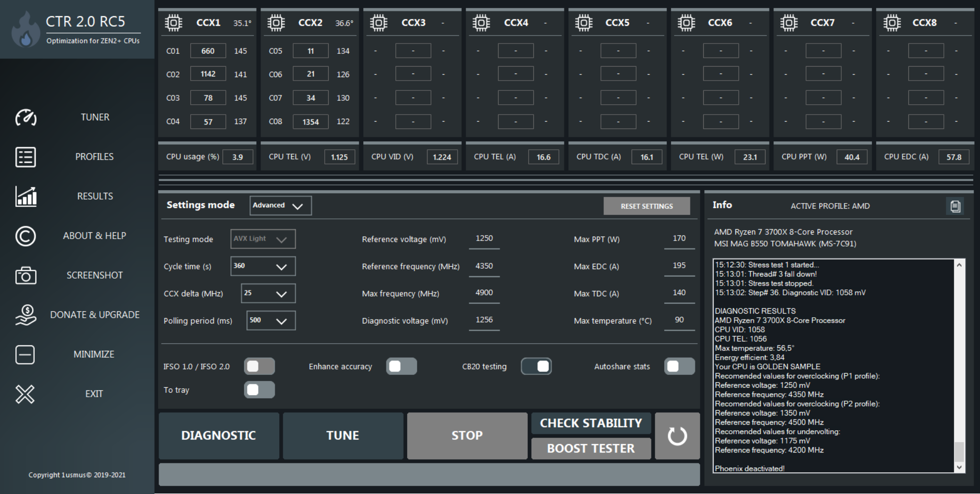
Task: Click the STOP button
Action: [x=467, y=436]
